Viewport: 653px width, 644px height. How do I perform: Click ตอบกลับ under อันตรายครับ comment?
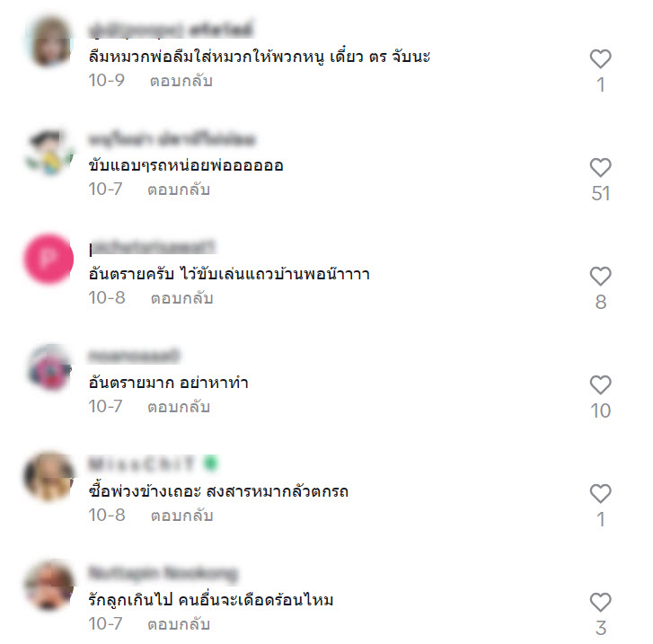182,298
